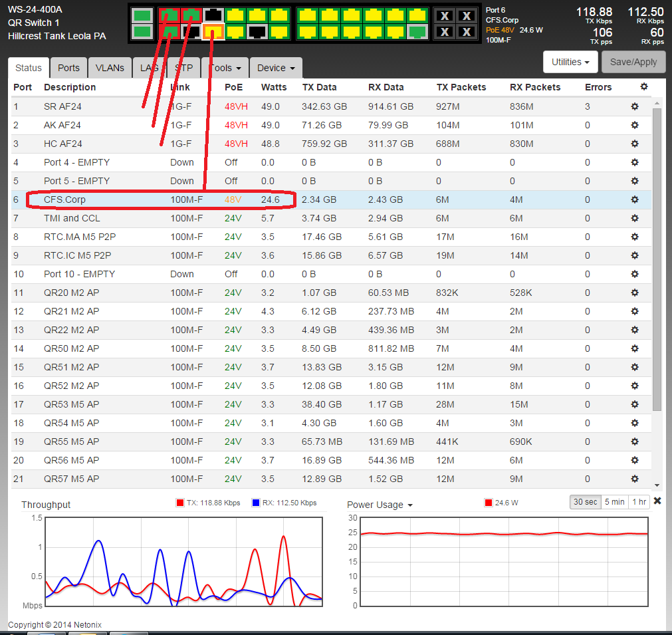
Task: Click the port table vertical scrollbar thumb
Action: point(657,259)
